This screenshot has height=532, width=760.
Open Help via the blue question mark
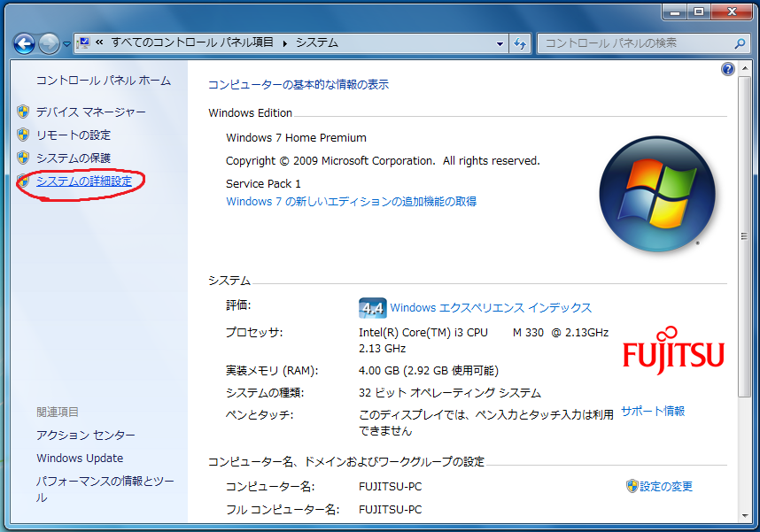[727, 69]
